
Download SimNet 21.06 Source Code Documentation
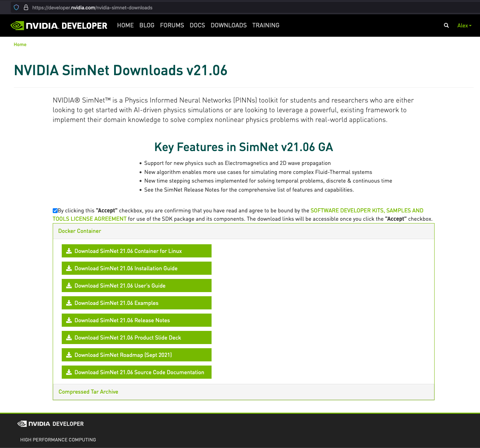137,372
